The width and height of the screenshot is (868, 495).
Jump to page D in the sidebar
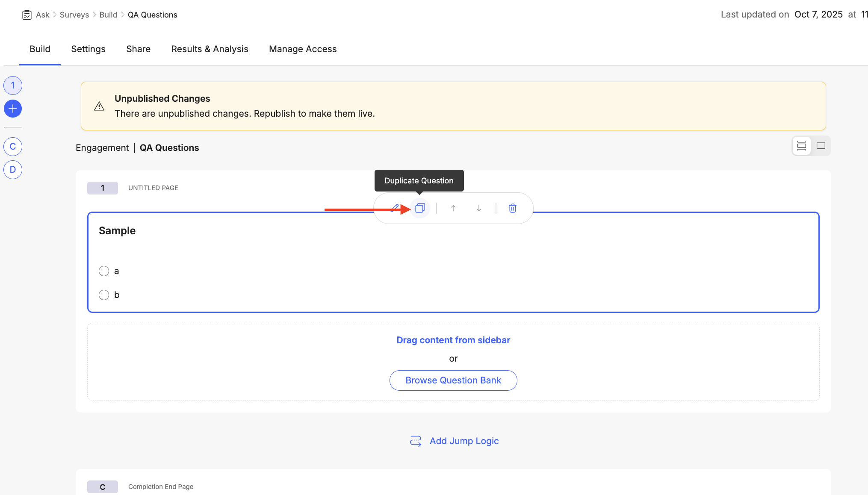pyautogui.click(x=13, y=170)
